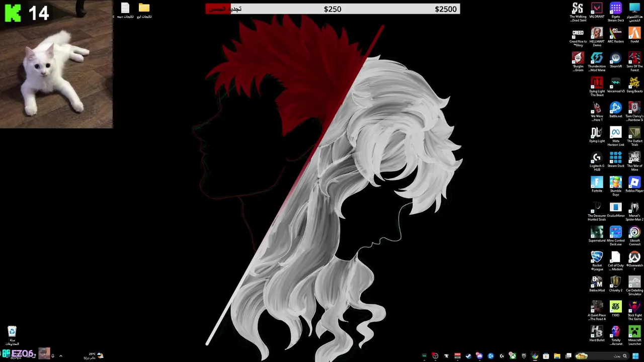The height and width of the screenshot is (362, 644).
Task: Open Rocket League desktop icon
Action: coord(597,261)
